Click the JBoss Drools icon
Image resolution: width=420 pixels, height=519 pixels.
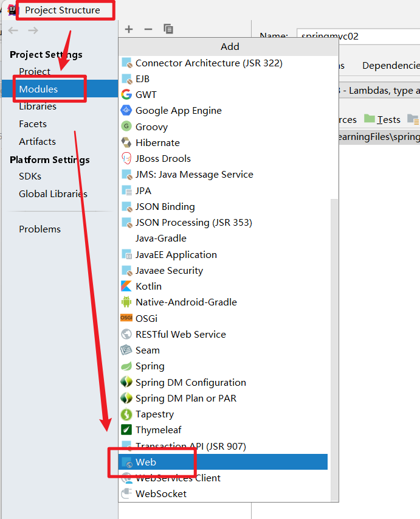pos(126,158)
